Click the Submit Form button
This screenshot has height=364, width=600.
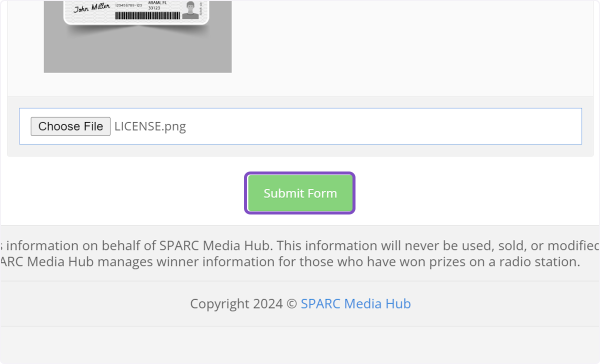pos(300,193)
